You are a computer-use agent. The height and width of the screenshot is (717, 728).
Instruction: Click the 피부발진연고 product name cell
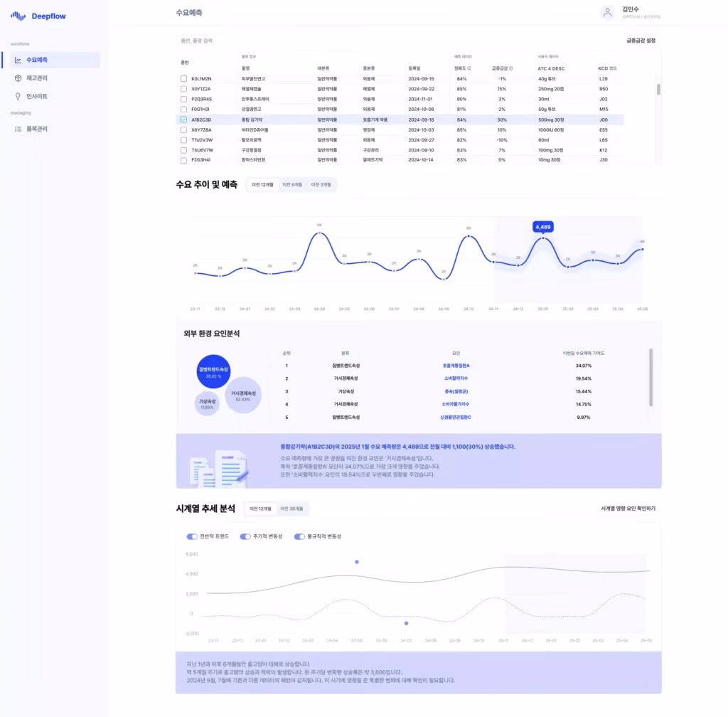pos(254,79)
